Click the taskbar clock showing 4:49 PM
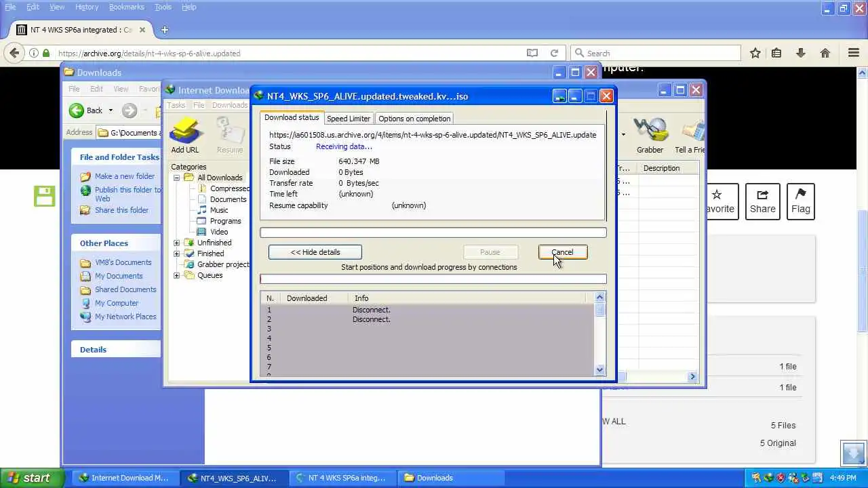This screenshot has height=488, width=868. tap(843, 478)
